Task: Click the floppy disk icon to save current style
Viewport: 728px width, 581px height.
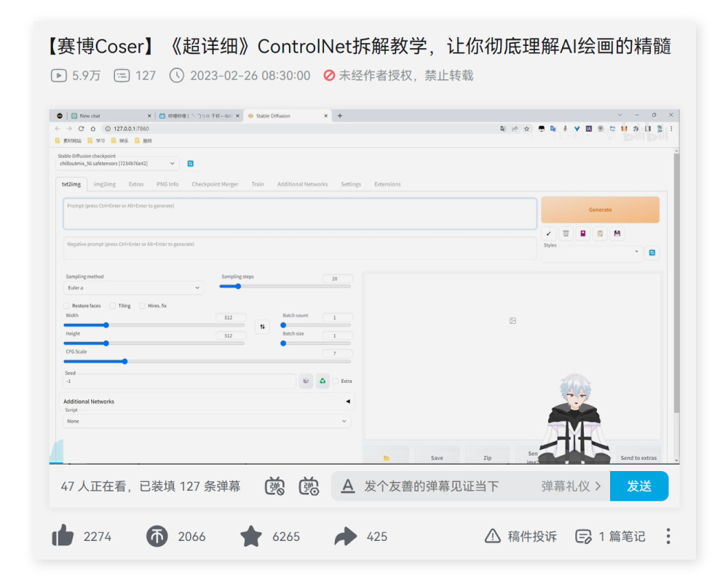Action: tap(617, 233)
